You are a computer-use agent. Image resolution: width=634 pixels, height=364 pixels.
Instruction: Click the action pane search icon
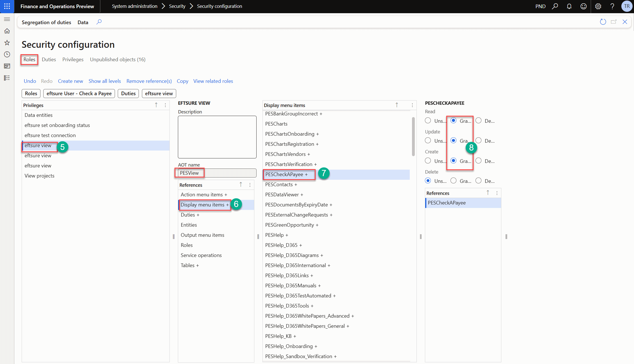[x=99, y=22]
